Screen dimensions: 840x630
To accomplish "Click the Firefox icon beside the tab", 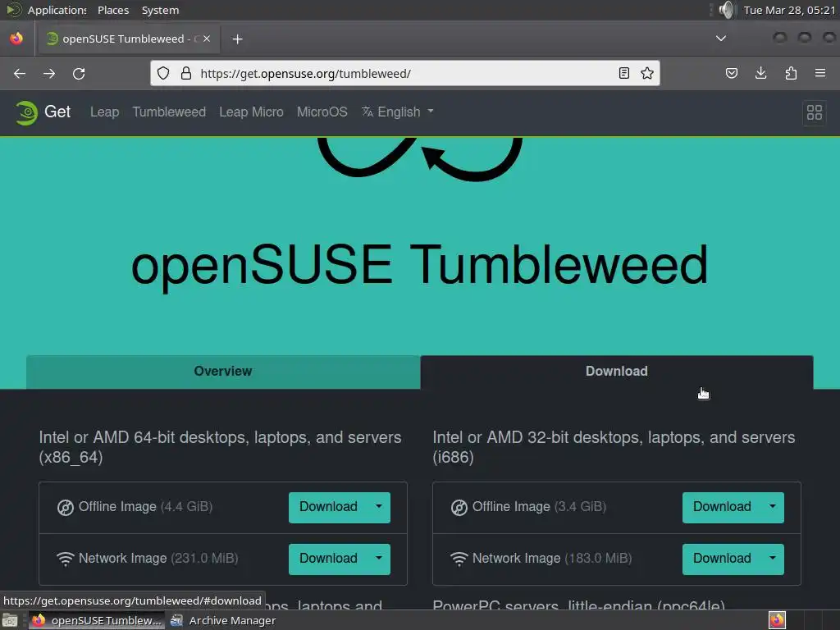I will [16, 39].
